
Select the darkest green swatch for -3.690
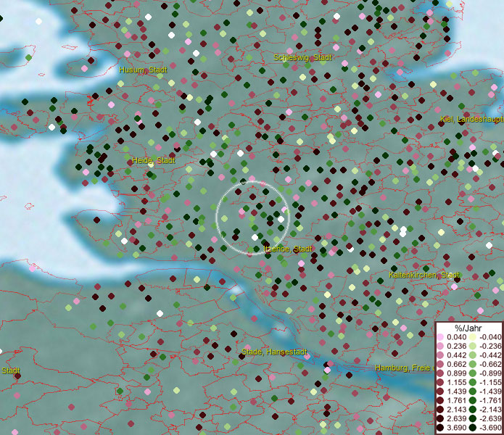(473, 428)
